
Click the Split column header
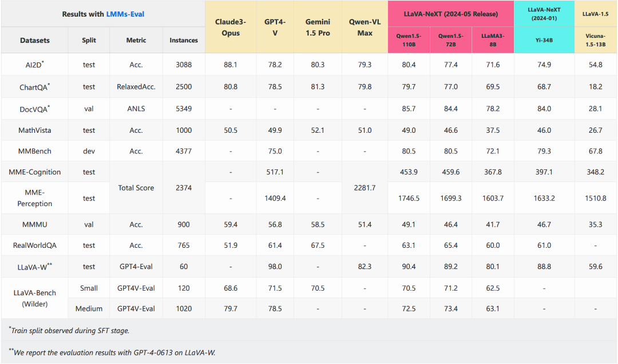[x=89, y=40]
